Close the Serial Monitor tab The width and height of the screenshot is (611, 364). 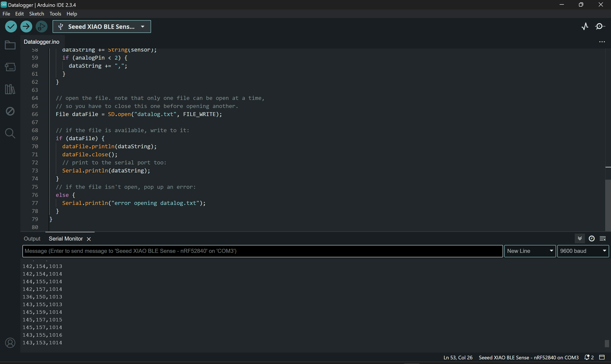(89, 239)
